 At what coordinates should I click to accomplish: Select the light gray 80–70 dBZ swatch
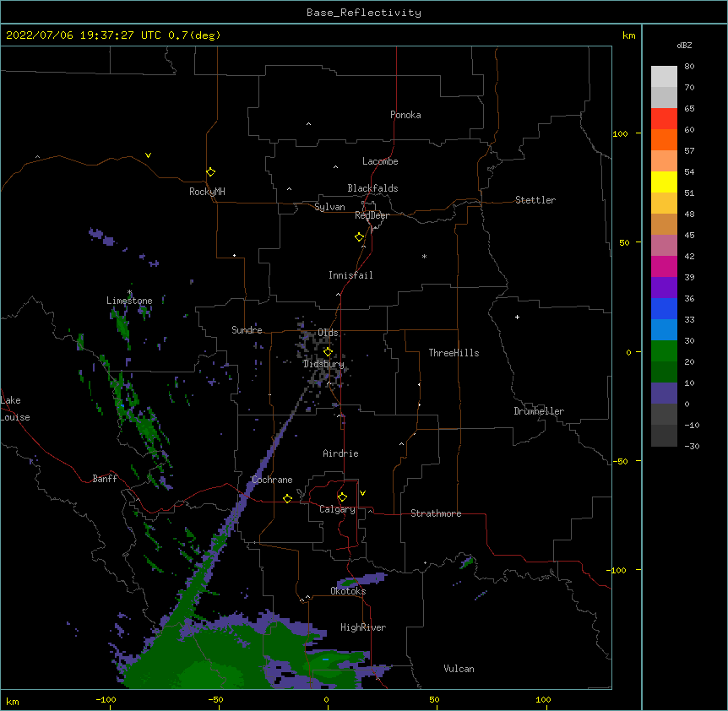coord(664,77)
